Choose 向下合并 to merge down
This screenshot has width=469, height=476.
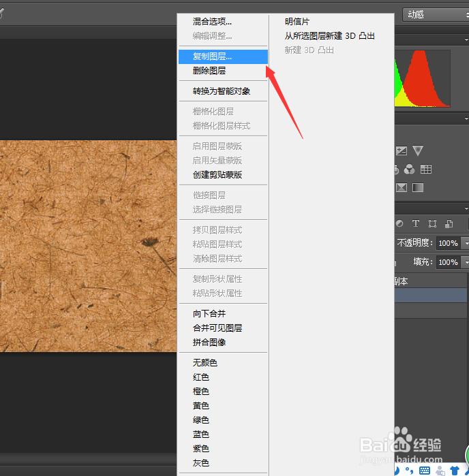(x=223, y=314)
